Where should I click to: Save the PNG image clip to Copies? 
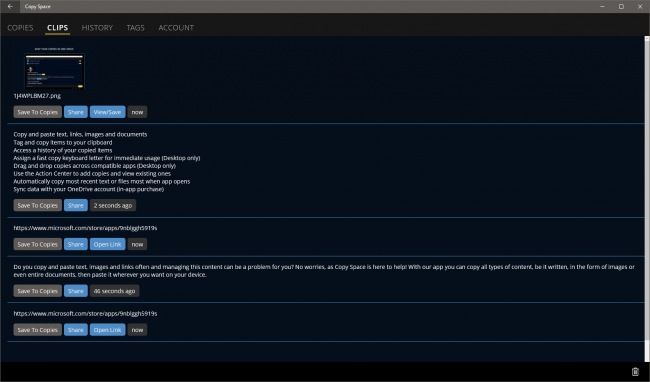[x=37, y=112]
